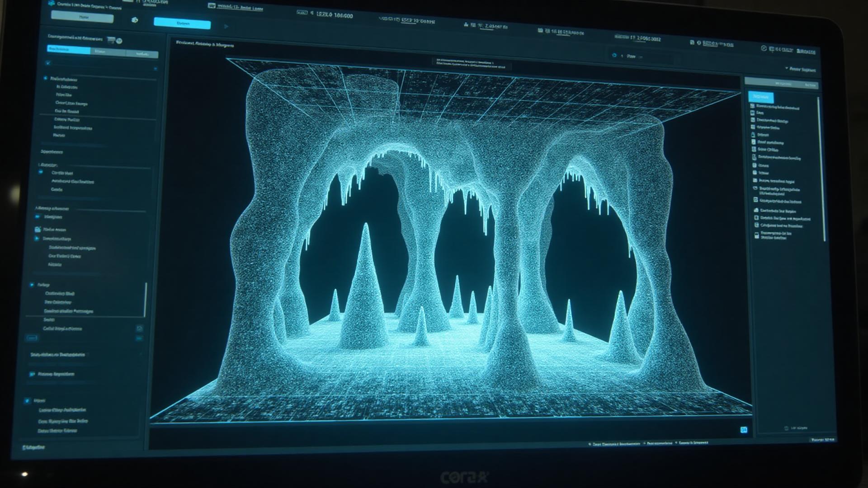Click the cube icon in the top toolbar

(134, 20)
